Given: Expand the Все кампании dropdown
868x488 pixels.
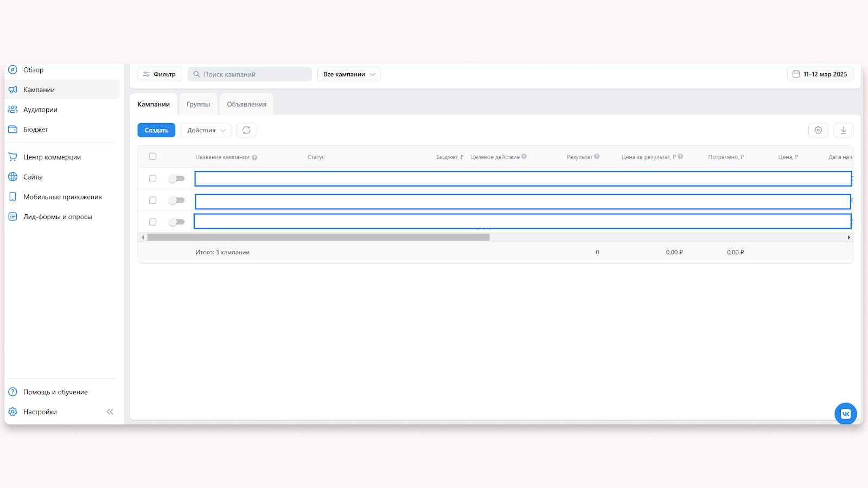Looking at the screenshot, I should (x=349, y=74).
